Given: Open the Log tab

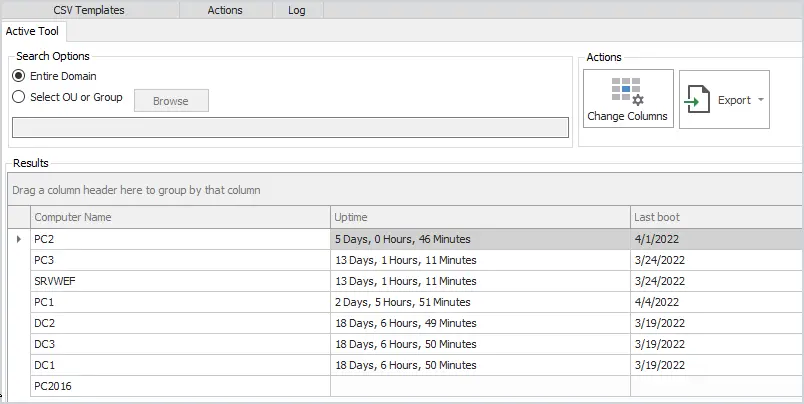Looking at the screenshot, I should (x=296, y=10).
